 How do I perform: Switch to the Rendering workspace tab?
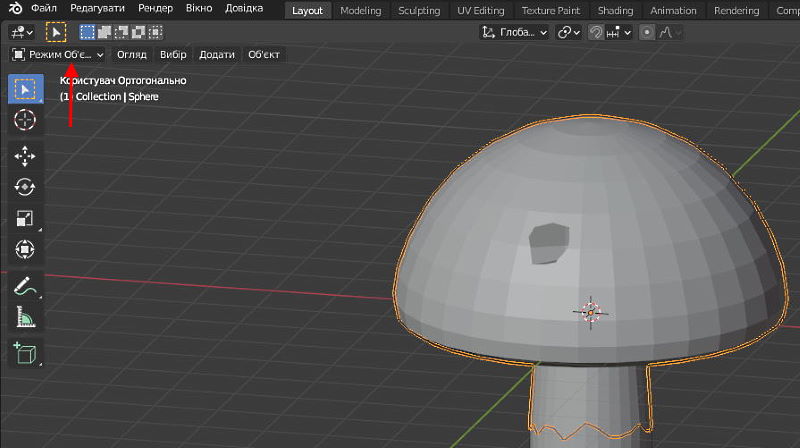coord(736,11)
